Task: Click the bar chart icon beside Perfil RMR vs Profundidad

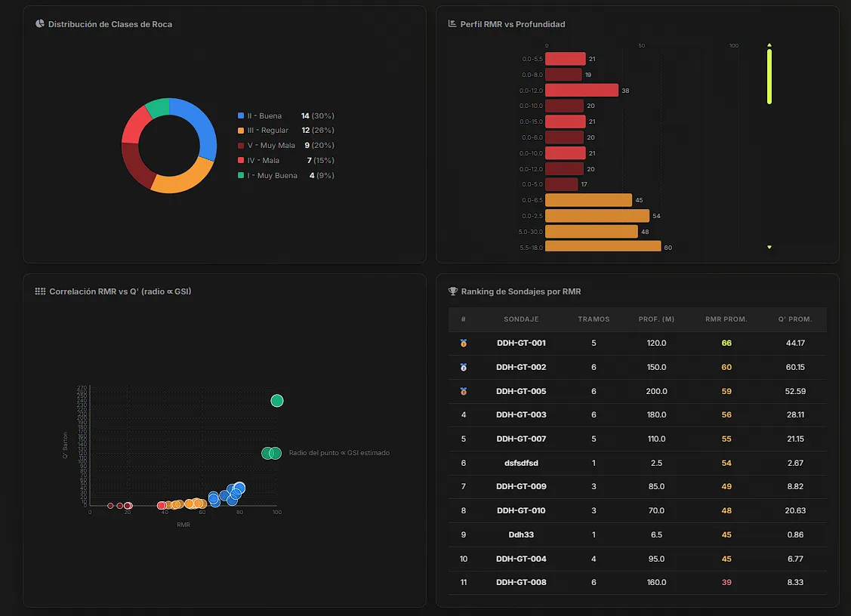Action: [452, 23]
